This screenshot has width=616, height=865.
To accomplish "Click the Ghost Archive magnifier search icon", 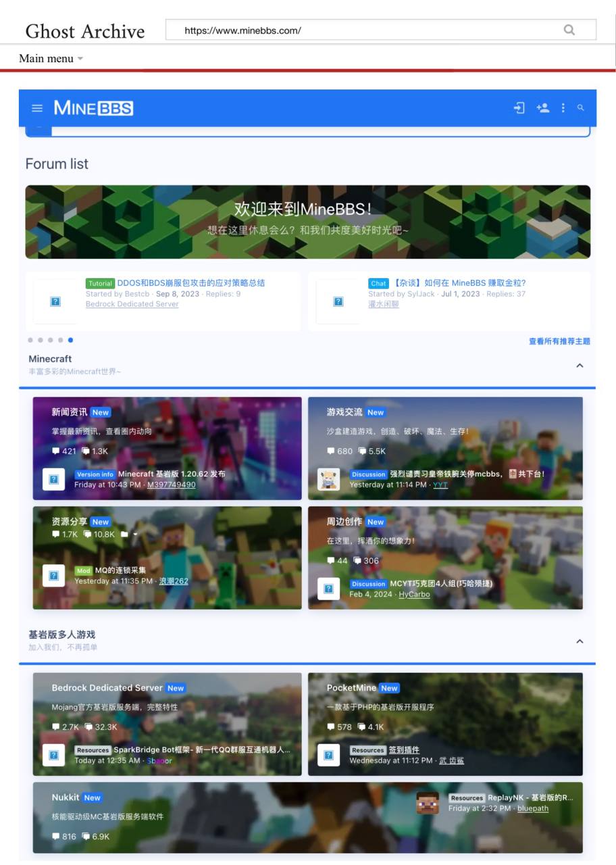I will pos(569,30).
